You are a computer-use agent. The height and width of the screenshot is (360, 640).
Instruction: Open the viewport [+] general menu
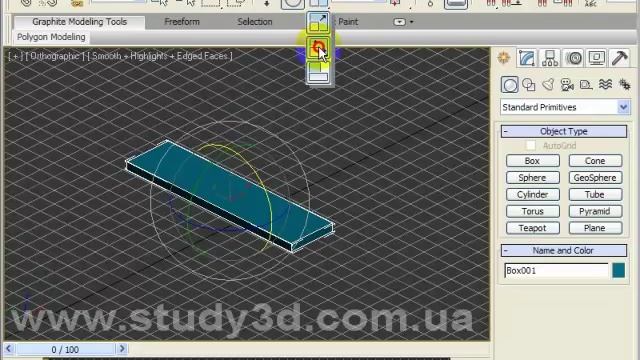point(16,56)
